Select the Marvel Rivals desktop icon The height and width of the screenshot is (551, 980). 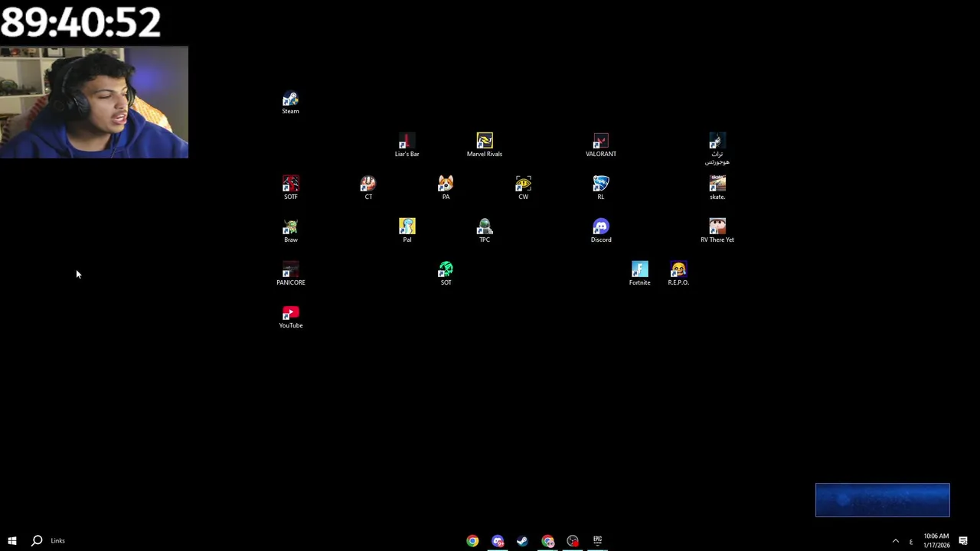click(x=485, y=145)
